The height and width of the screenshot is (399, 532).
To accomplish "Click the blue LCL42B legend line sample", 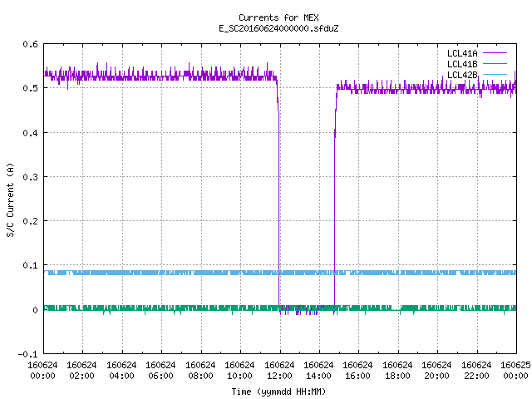I will click(x=495, y=74).
